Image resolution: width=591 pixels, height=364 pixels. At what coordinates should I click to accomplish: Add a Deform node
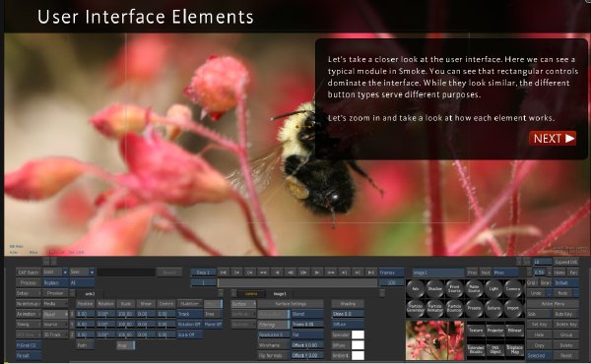click(x=493, y=308)
